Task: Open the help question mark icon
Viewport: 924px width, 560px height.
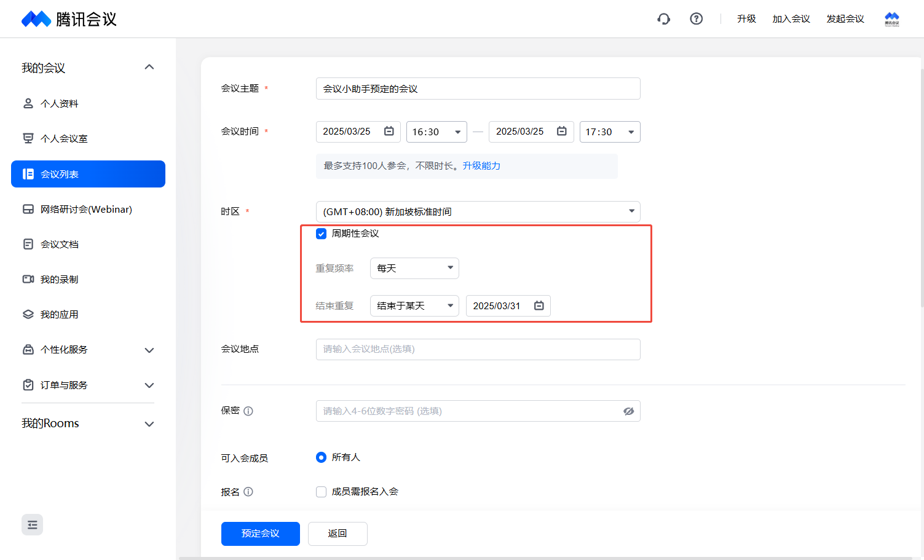Action: tap(696, 19)
